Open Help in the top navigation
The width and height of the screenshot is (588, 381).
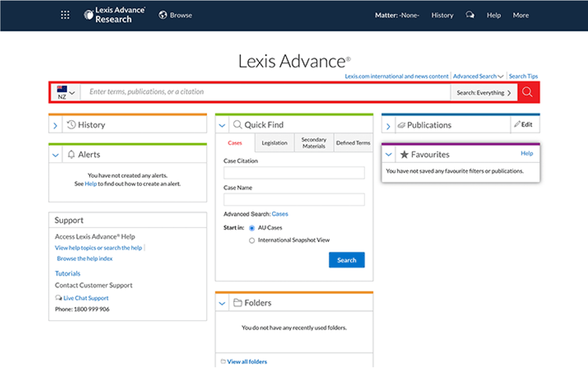(494, 15)
